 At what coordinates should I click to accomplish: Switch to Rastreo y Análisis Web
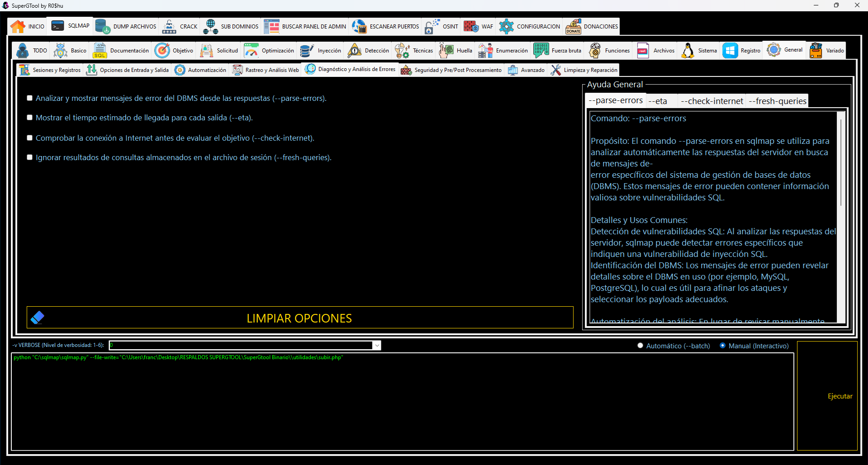coord(266,70)
